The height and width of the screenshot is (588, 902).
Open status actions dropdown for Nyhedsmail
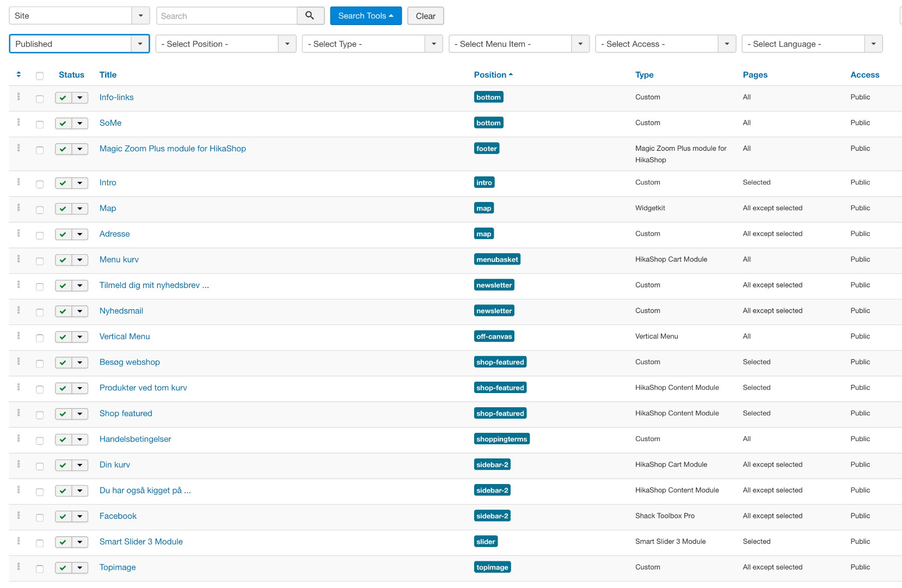(80, 311)
